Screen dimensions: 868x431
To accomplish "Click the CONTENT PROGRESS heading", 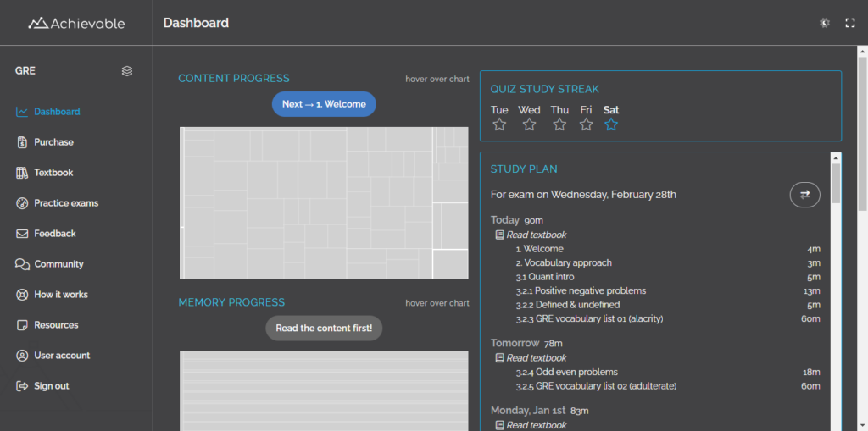I will click(234, 79).
